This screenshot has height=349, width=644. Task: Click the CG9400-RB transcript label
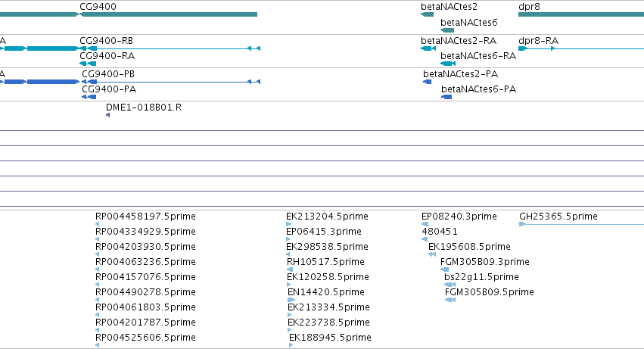point(107,41)
